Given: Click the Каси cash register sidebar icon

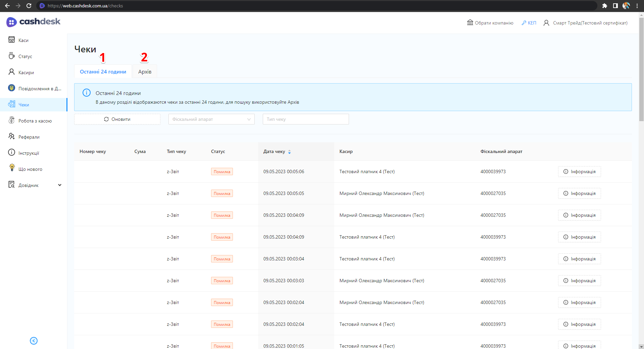Looking at the screenshot, I should point(12,40).
